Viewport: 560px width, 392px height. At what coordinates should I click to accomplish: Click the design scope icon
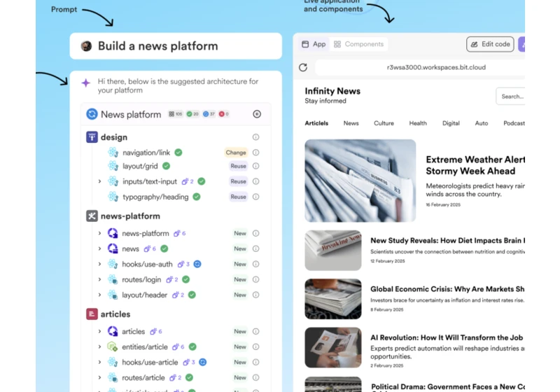tap(92, 137)
